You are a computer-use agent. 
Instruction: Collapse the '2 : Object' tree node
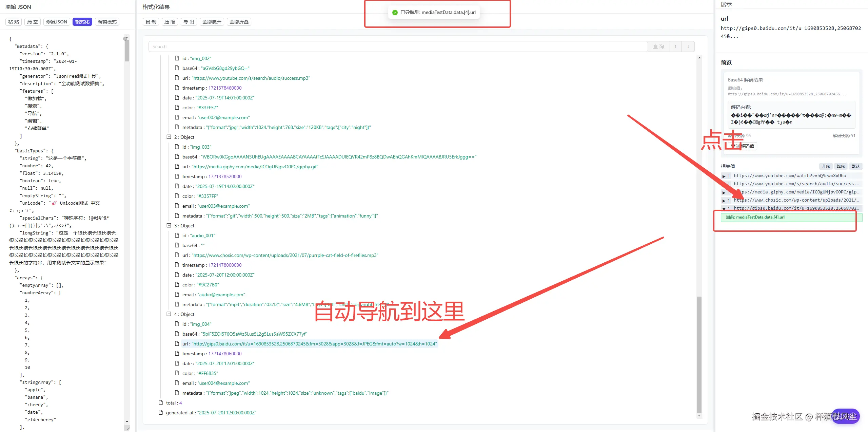coord(169,137)
